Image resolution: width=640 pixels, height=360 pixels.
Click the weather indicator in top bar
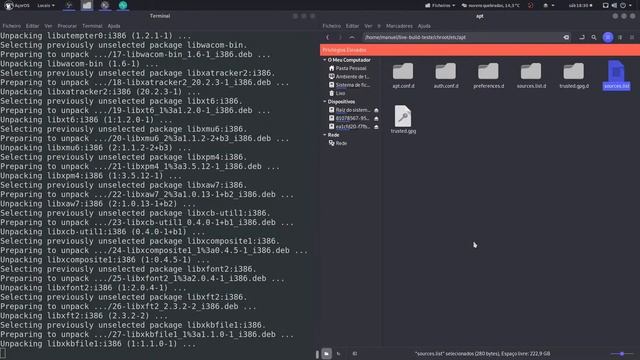coord(491,5)
